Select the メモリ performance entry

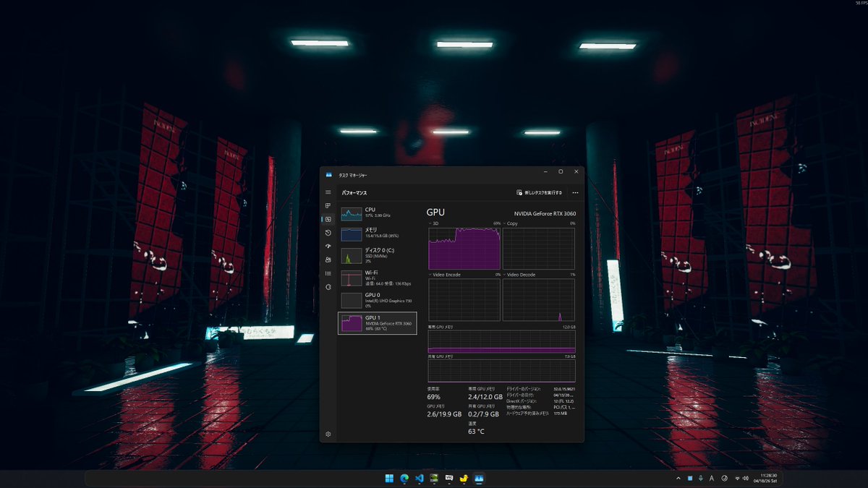378,233
